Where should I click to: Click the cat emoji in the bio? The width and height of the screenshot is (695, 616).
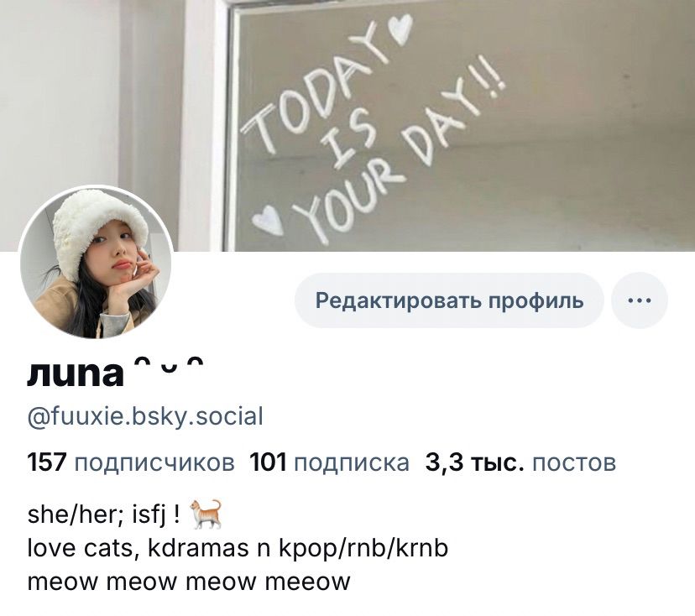point(206,514)
